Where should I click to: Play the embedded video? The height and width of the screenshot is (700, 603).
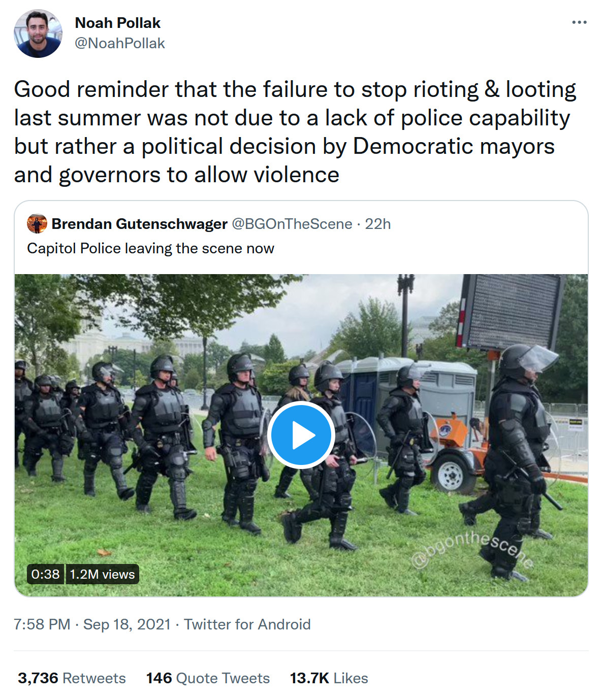tap(301, 435)
